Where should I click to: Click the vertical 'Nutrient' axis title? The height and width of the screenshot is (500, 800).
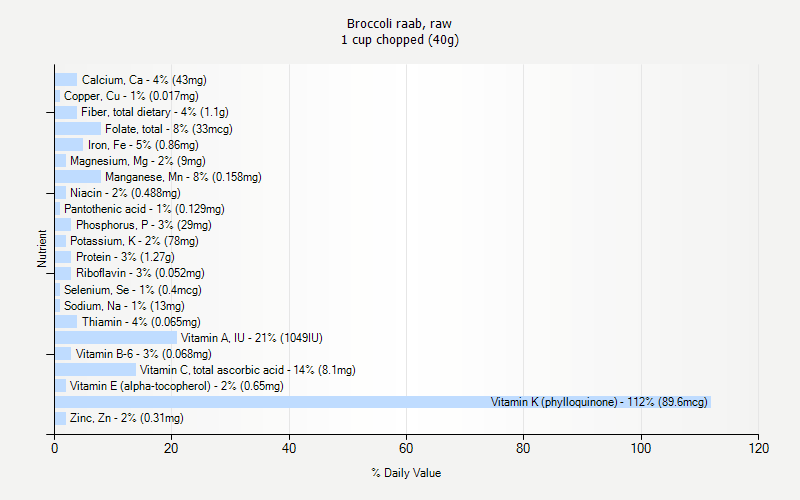point(41,249)
